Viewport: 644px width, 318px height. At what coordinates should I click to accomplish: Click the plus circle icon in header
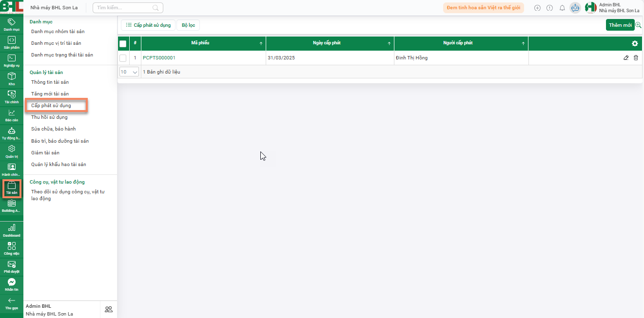tap(537, 8)
